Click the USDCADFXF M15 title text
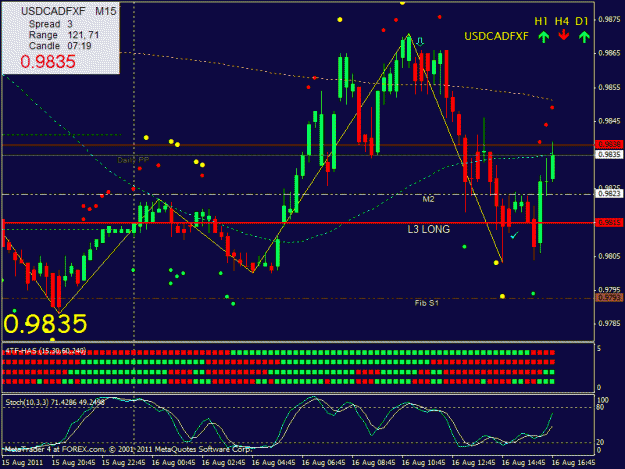Image resolution: width=625 pixels, height=469 pixels. (x=69, y=11)
